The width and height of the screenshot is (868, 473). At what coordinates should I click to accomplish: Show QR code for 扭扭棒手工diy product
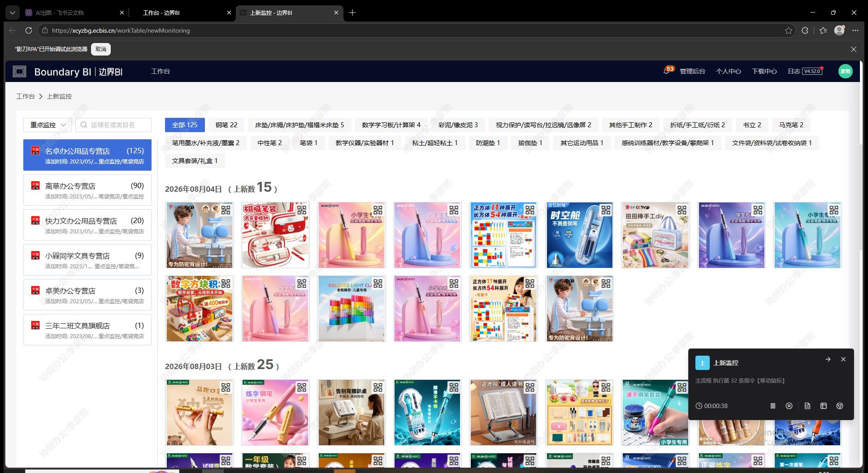[682, 210]
